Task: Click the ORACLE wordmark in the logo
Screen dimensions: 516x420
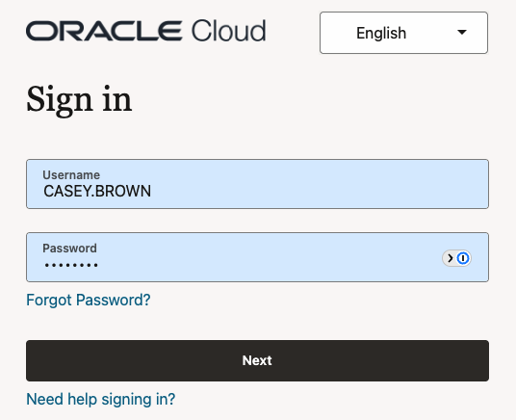Action: click(104, 31)
